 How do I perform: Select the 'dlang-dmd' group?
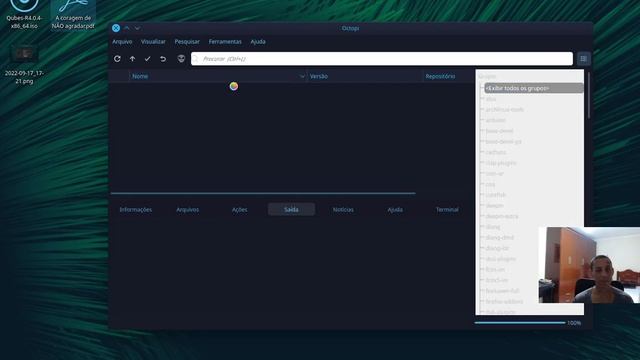(x=500, y=237)
